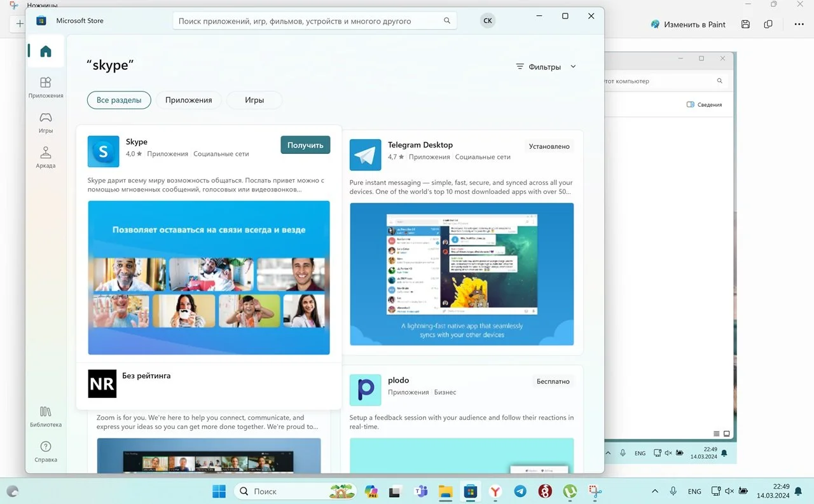
Task: Open the Приложения section in Store sidebar
Action: [x=46, y=88]
